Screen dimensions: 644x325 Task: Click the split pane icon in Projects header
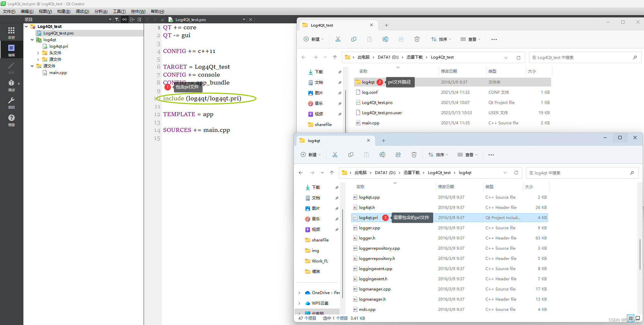tap(132, 19)
